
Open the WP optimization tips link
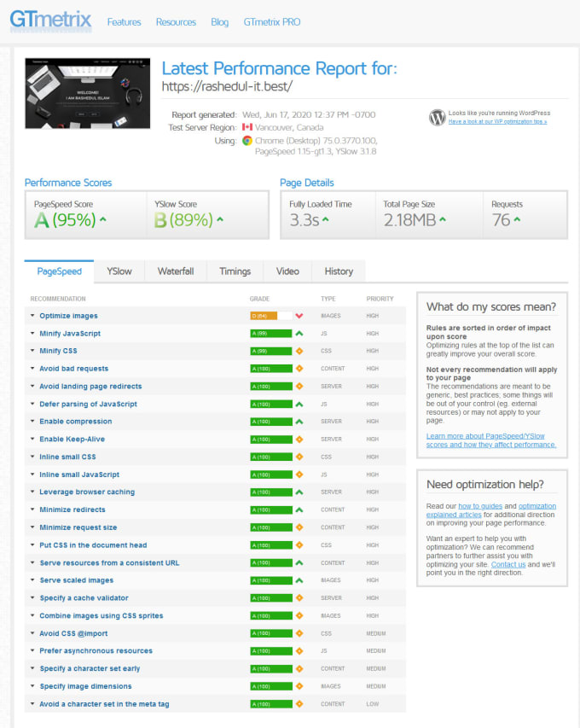point(498,121)
